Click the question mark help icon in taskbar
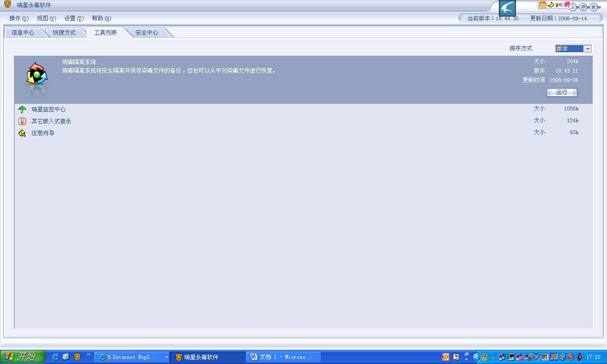Image resolution: width=607 pixels, height=364 pixels. click(x=456, y=357)
